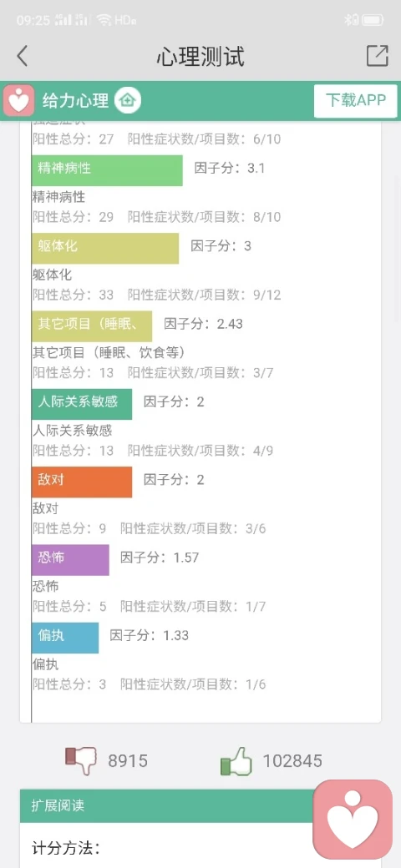Tap the 其它项目 (睡眠、 bar
The width and height of the screenshot is (401, 868).
tap(92, 326)
